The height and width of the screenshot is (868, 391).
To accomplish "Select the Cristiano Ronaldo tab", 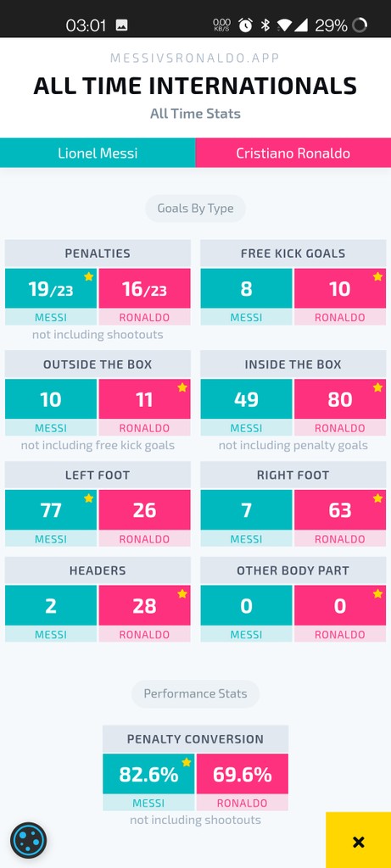I will (x=293, y=153).
